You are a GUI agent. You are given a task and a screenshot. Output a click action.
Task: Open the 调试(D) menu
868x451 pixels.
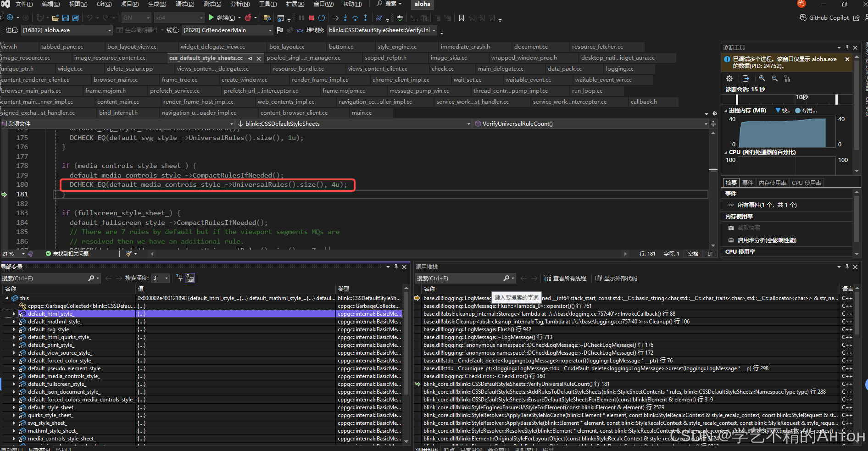[185, 4]
